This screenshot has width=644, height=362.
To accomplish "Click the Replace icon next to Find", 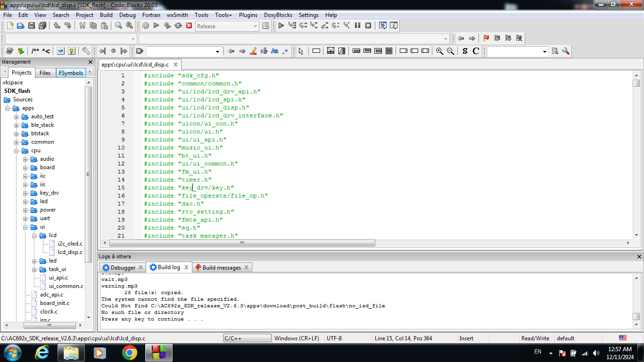I will [130, 26].
